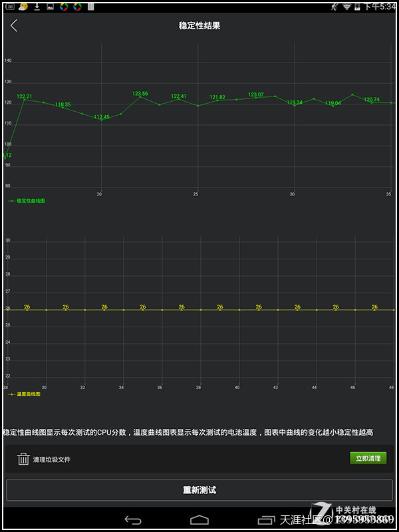The width and height of the screenshot is (399, 532).
Task: Tap the 温度曲线图 yellow legend entry
Action: (24, 394)
